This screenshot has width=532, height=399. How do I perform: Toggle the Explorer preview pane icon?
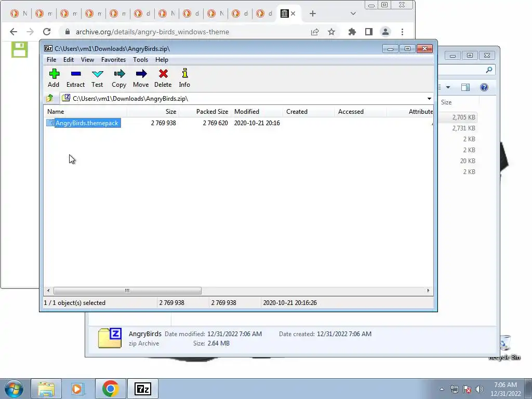tap(465, 87)
